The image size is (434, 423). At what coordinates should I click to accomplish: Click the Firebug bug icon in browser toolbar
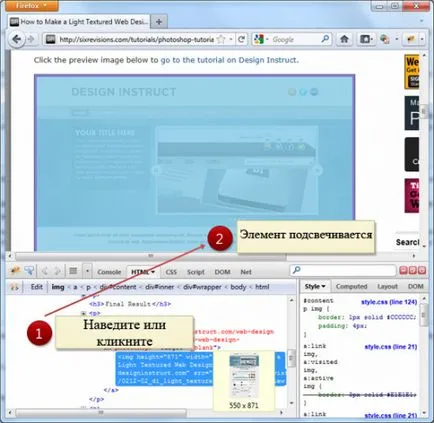click(411, 39)
